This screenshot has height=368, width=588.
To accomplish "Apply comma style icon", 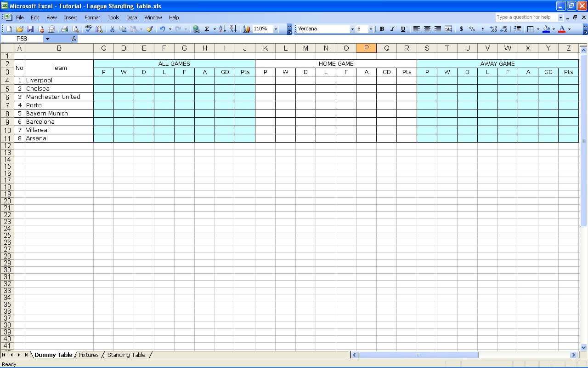I will (x=482, y=29).
